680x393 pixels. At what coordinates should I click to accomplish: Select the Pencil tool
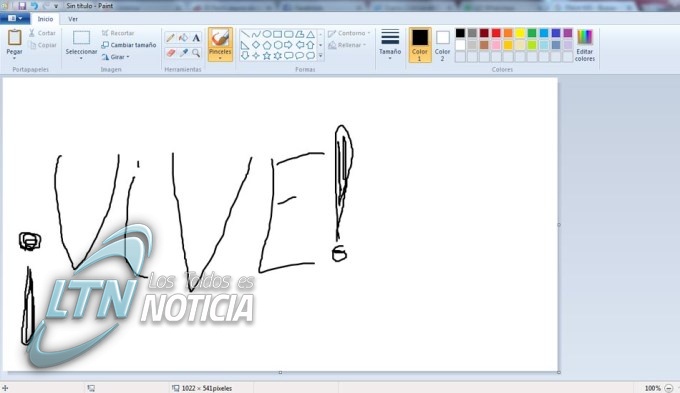point(170,38)
